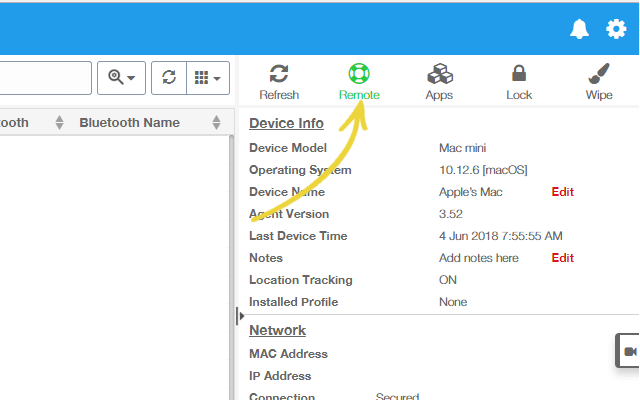This screenshot has height=400, width=640.
Task: Click the list's vertical scrollbar
Action: [231, 267]
